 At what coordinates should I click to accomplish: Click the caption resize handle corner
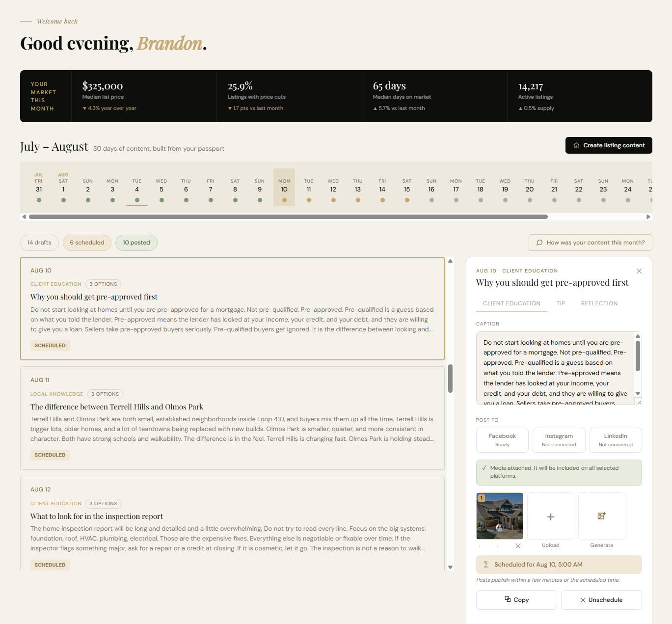point(639,402)
